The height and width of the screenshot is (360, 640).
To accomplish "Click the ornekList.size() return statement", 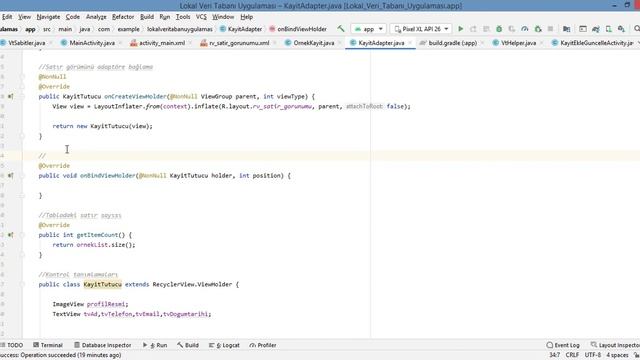I will [94, 245].
